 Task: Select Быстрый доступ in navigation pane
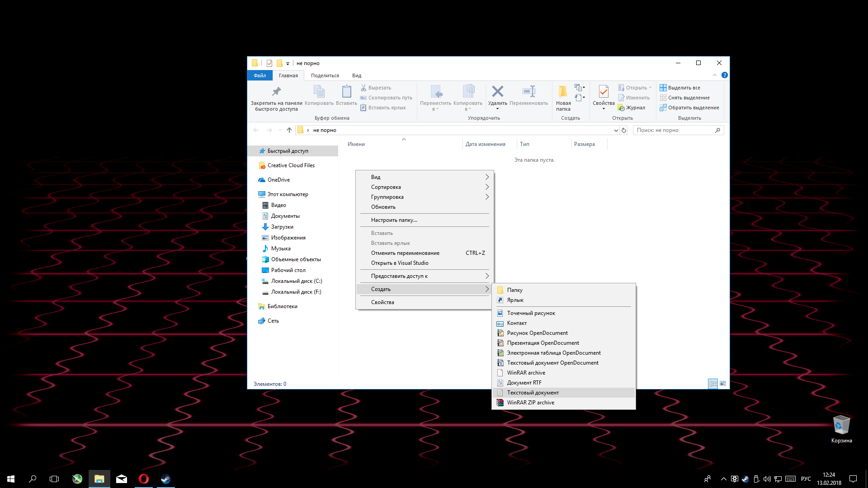(293, 151)
